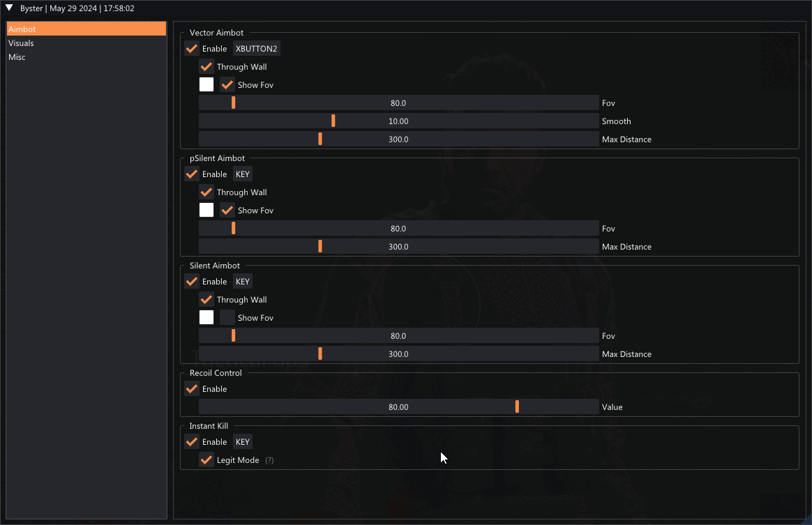Disable the pSilent Aimbot Enable checkbox
The height and width of the screenshot is (525, 812).
(192, 174)
